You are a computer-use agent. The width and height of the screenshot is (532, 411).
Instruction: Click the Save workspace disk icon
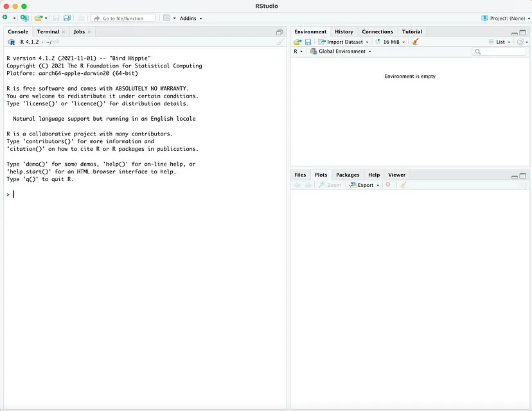308,42
